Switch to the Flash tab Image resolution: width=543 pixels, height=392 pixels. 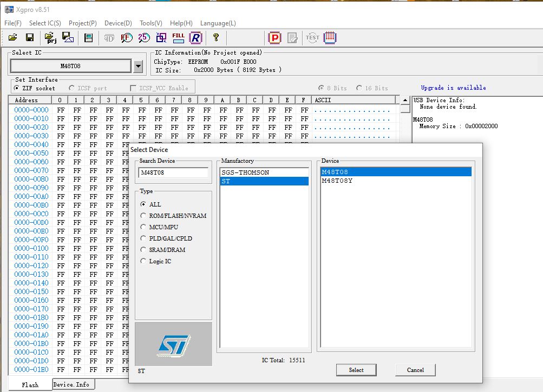tap(30, 385)
